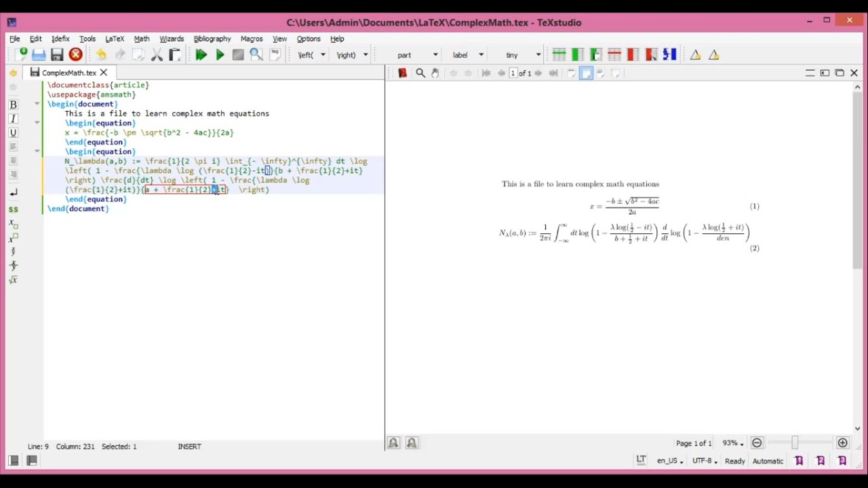
Task: Toggle the first lock icon under the PDF
Action: pos(393,443)
